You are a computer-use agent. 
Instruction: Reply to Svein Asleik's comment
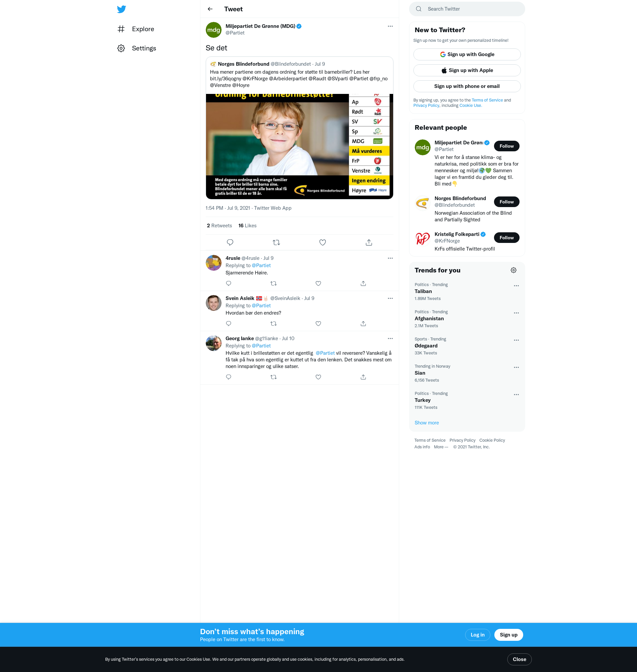229,324
